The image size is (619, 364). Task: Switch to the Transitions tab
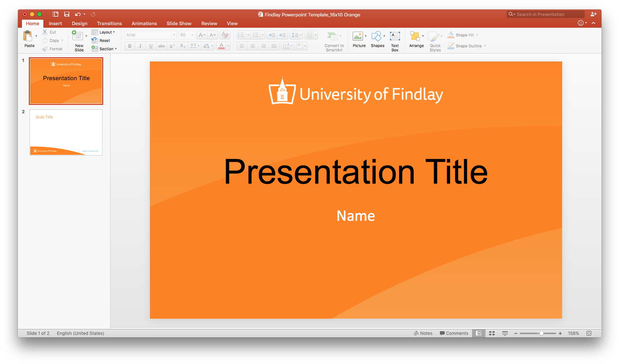tap(109, 23)
